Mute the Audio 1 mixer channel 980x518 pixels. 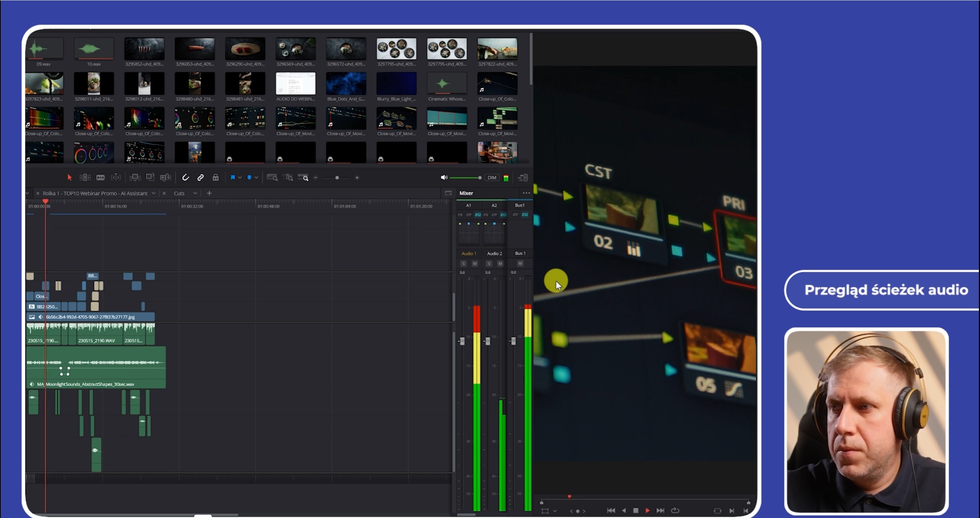pyautogui.click(x=475, y=264)
